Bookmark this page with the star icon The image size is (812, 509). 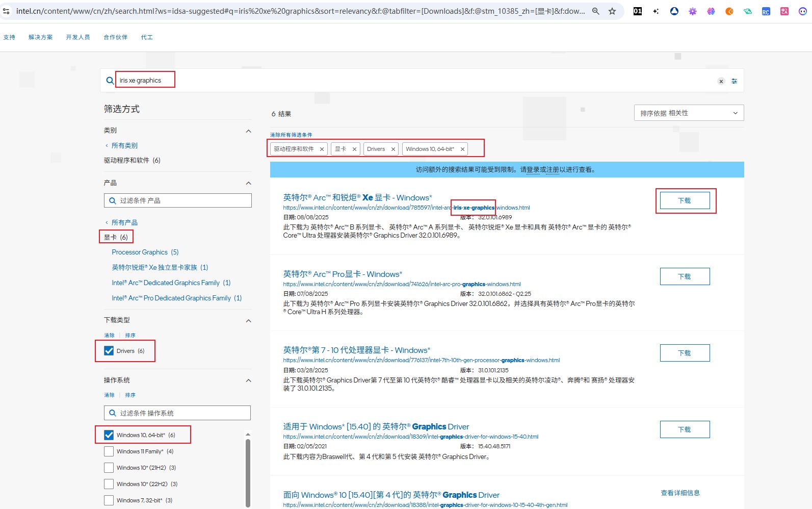click(612, 11)
